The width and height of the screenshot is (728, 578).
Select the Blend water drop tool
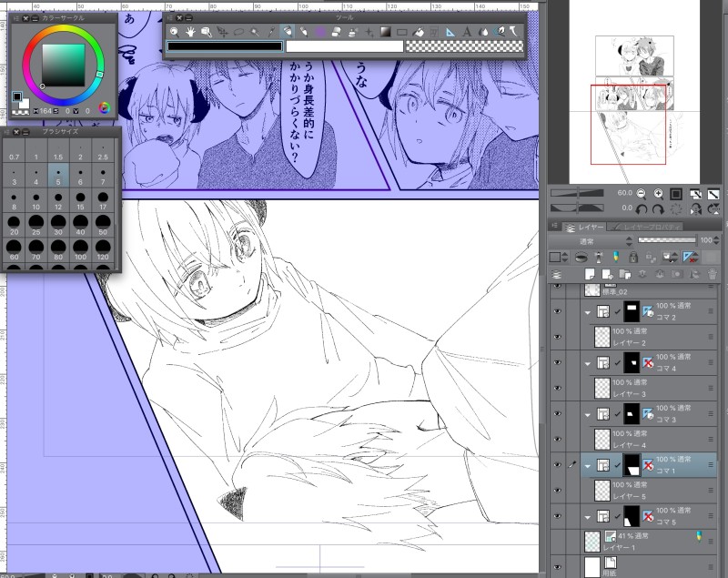[483, 32]
